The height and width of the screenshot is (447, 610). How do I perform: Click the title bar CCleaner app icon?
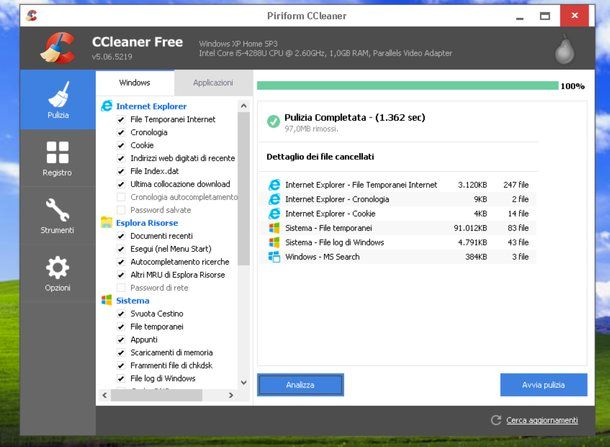click(32, 16)
